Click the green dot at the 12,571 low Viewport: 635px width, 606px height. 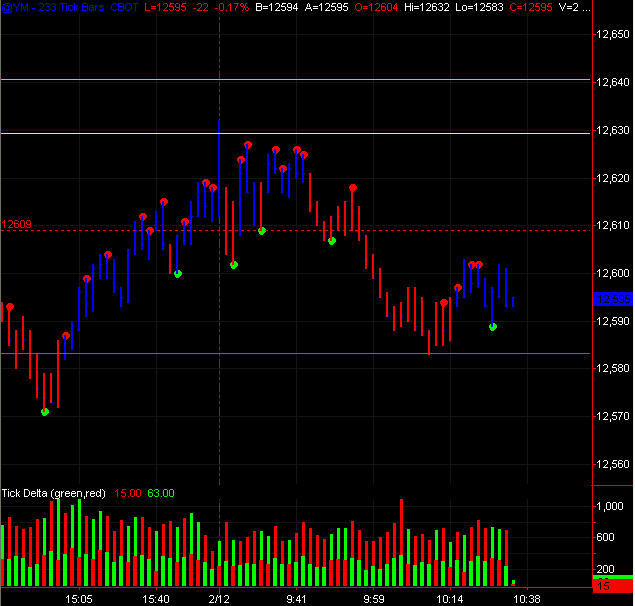point(45,412)
